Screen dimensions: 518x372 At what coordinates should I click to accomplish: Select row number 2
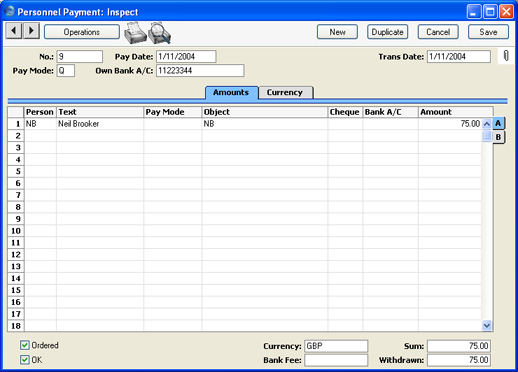click(x=16, y=136)
